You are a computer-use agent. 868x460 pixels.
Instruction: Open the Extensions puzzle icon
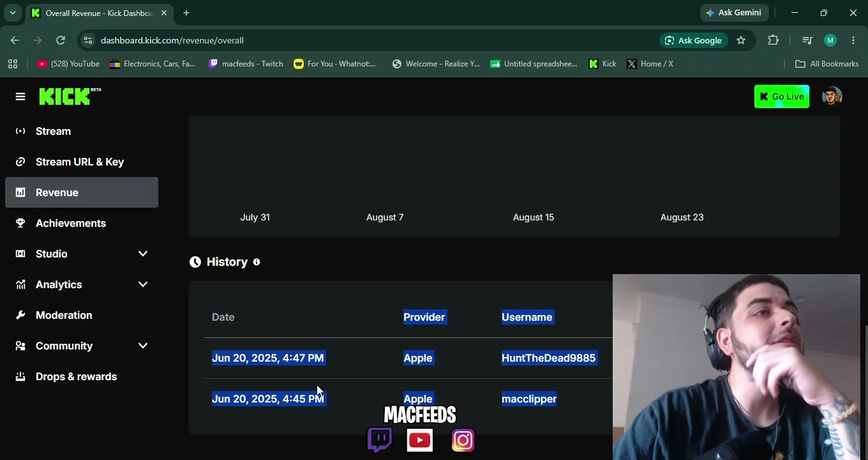click(x=774, y=40)
